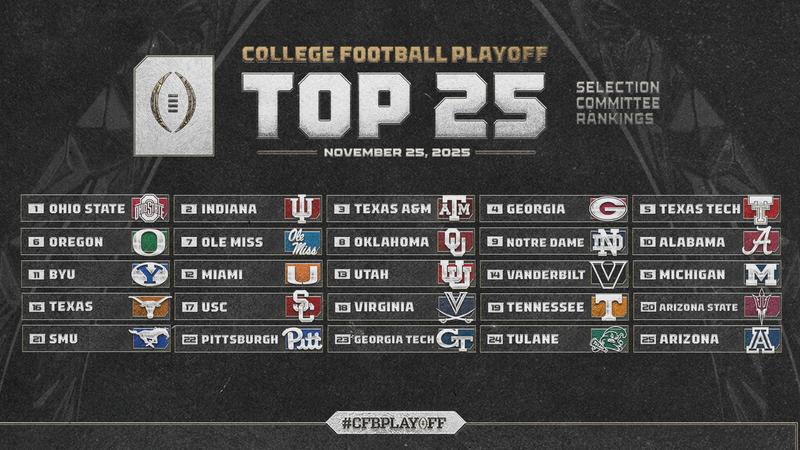The height and width of the screenshot is (450, 800).
Task: Click the TOP 25 headline
Action: 393,105
